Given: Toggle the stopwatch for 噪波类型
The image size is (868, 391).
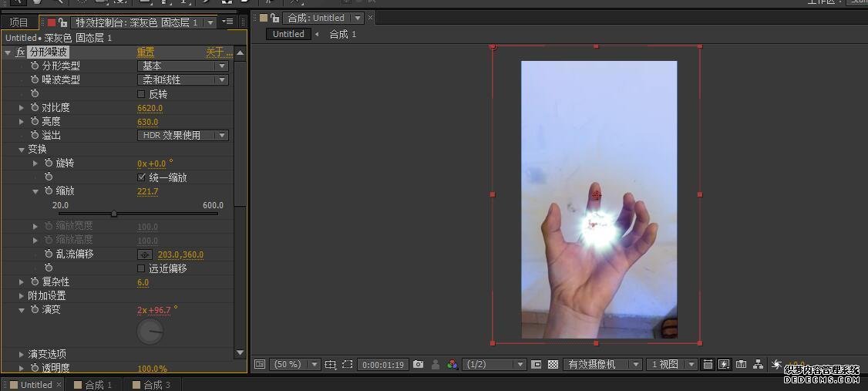Looking at the screenshot, I should click(35, 79).
